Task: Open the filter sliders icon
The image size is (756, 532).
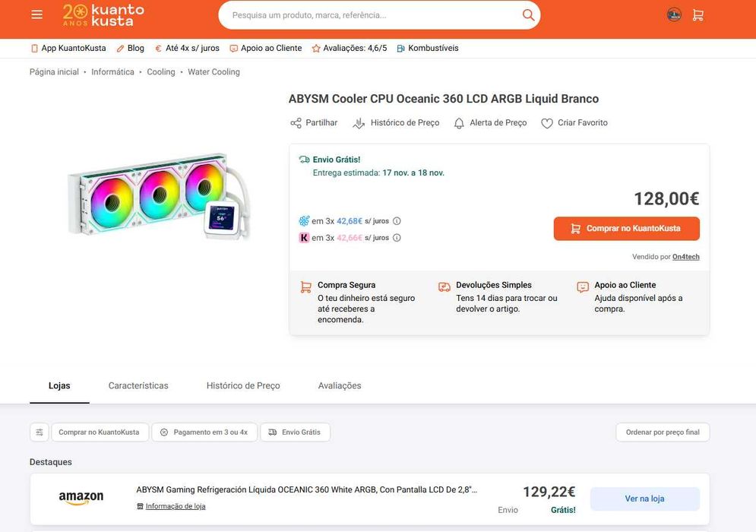Action: click(x=39, y=432)
